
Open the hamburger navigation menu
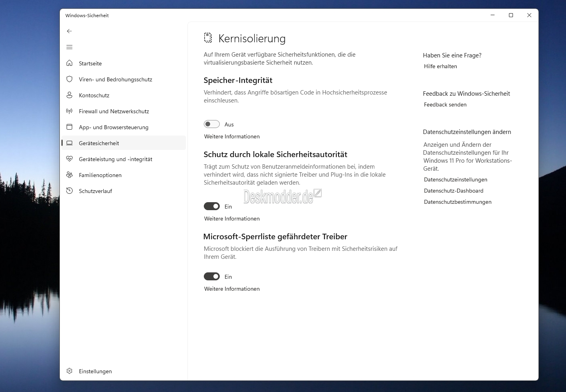(69, 47)
